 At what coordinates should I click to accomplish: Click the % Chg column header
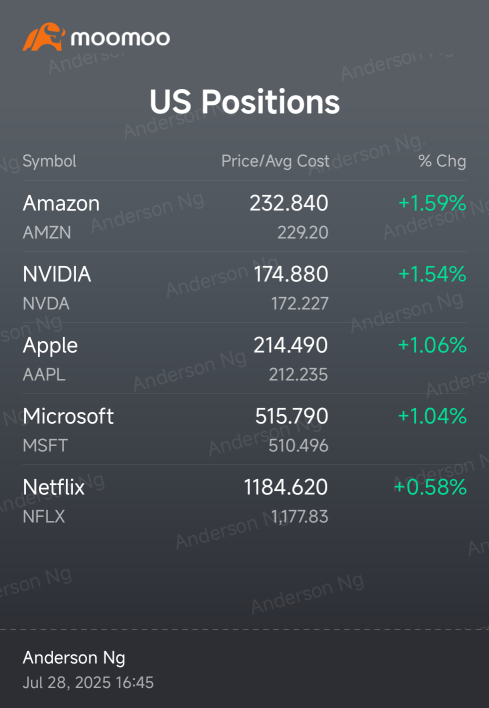[442, 161]
